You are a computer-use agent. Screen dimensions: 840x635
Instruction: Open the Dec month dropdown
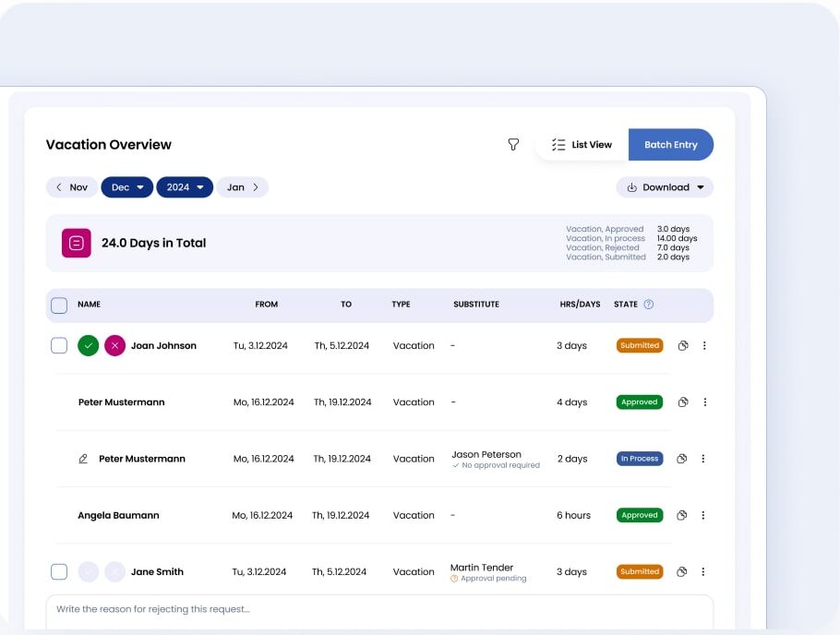(127, 187)
